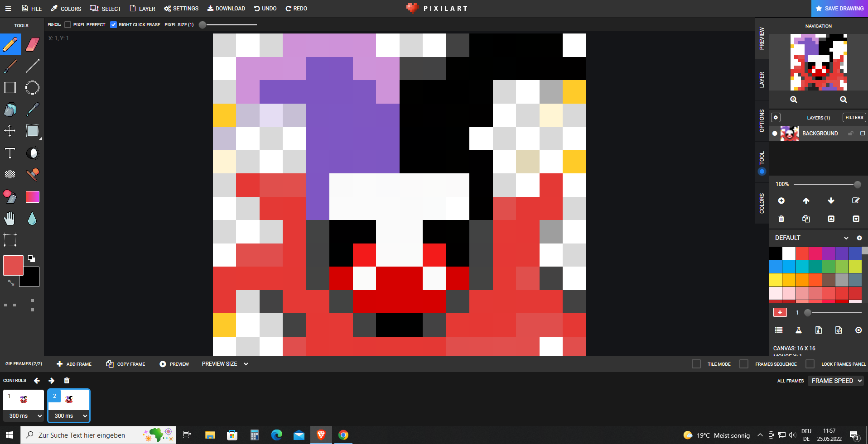Viewport: 868px width, 444px height.
Task: Select the Color Replace tool
Action: (10, 196)
